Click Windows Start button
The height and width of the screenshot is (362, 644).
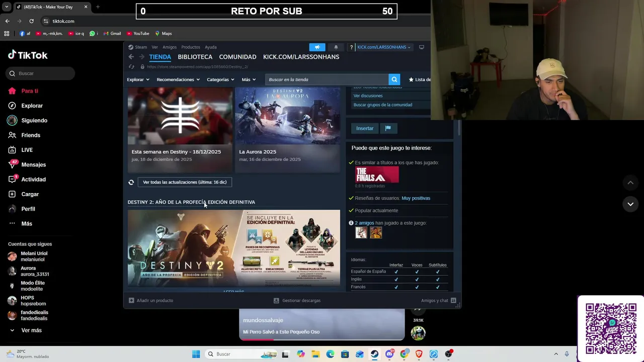[x=196, y=354]
